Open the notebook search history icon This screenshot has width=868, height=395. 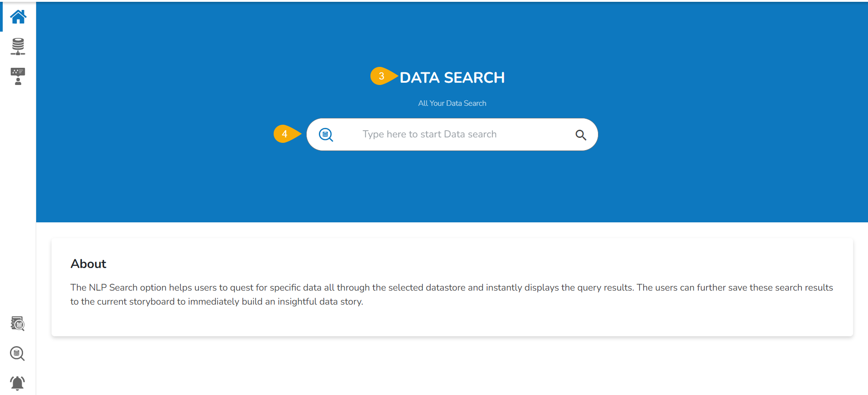tap(18, 324)
